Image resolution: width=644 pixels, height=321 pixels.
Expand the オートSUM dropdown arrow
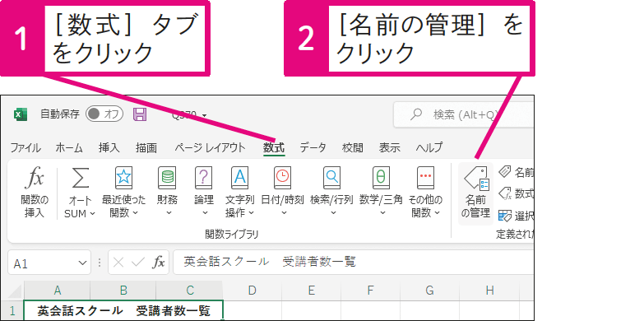pos(92,213)
